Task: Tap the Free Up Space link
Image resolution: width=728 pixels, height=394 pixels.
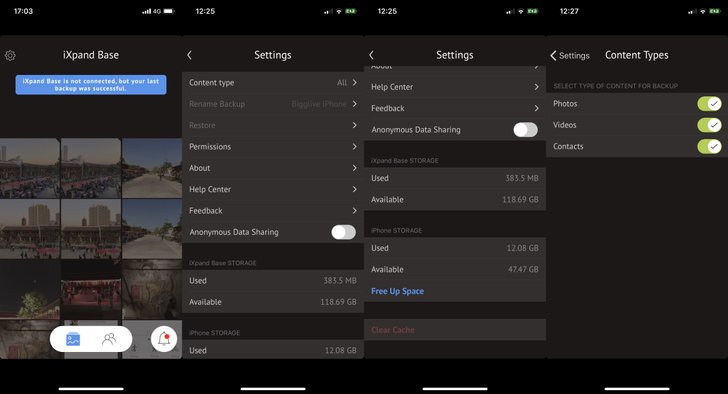Action: point(397,291)
